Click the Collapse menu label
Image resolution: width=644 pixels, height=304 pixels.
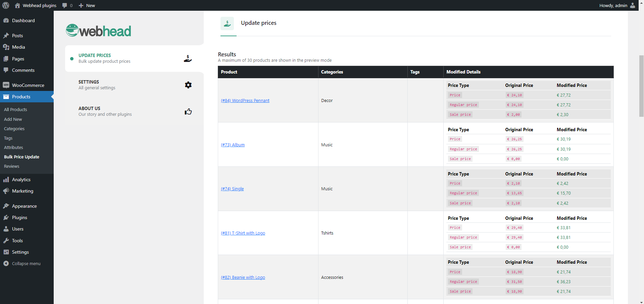point(26,263)
